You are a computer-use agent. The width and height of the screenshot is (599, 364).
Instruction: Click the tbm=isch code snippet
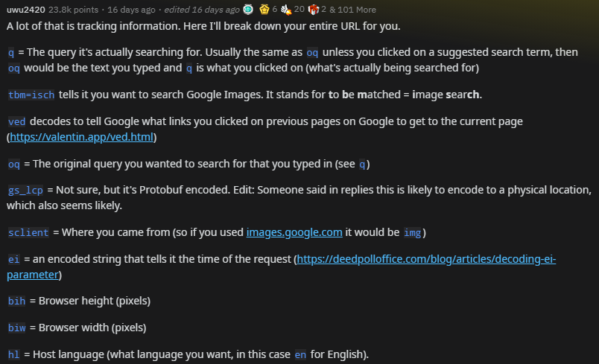31,95
